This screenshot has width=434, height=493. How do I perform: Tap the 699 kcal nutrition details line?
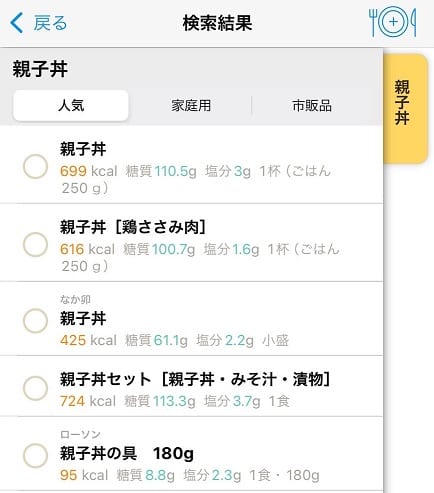(195, 179)
